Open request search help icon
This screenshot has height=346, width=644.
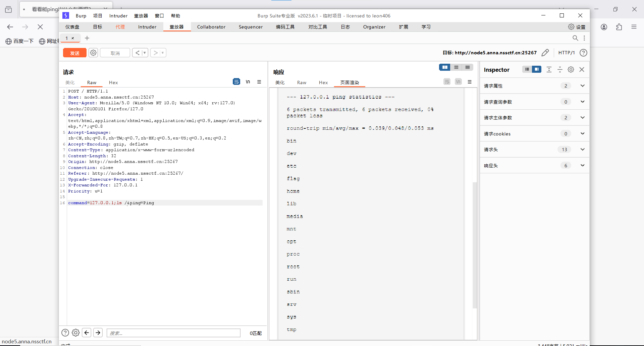[x=65, y=333]
